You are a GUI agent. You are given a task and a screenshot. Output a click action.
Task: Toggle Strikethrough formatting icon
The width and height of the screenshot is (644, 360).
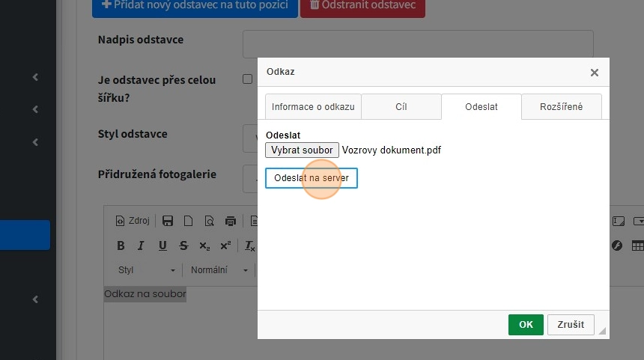pyautogui.click(x=183, y=245)
